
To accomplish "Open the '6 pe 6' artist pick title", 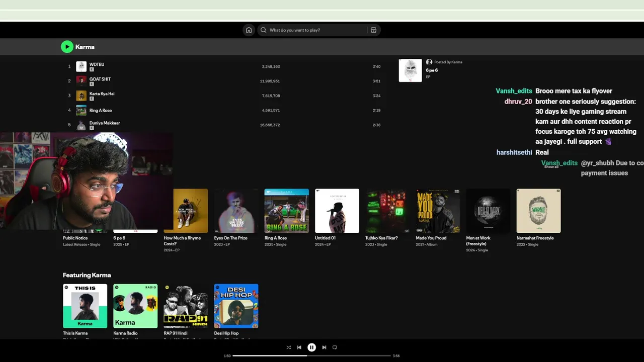I will 432,70.
